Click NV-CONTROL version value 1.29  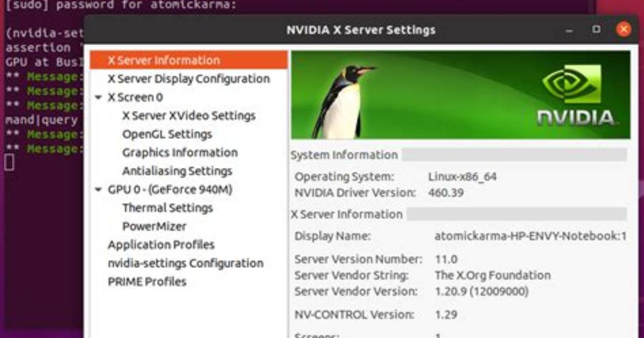point(446,315)
